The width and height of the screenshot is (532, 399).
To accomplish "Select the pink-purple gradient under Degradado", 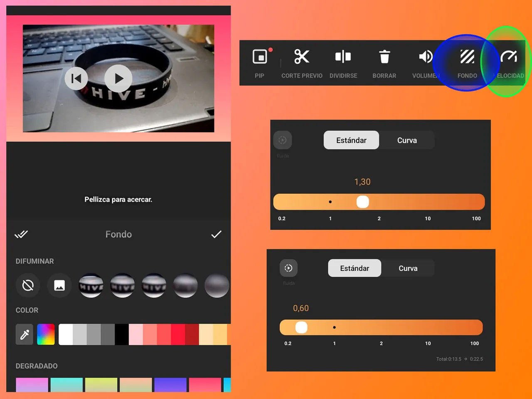I will click(32, 385).
